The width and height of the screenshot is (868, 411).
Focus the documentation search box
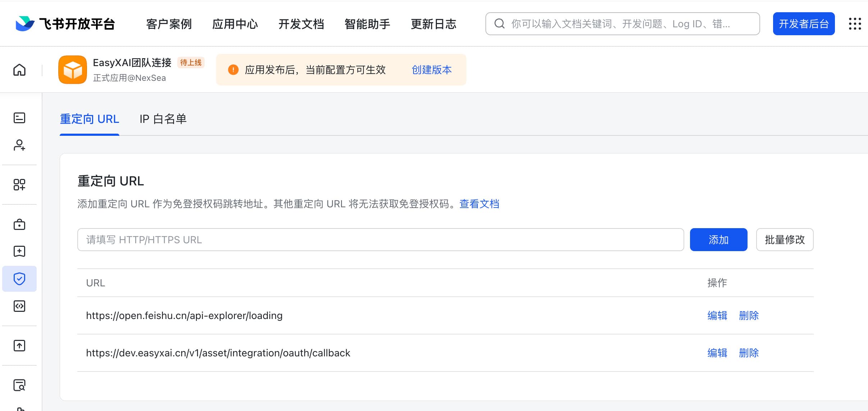622,24
